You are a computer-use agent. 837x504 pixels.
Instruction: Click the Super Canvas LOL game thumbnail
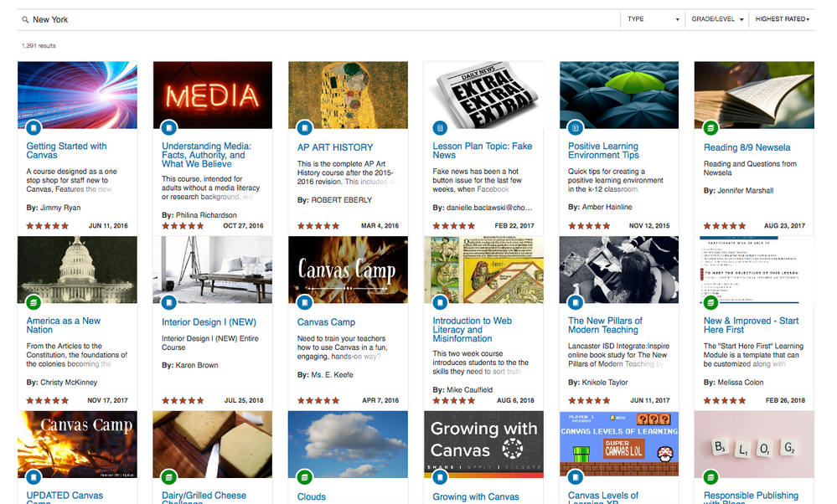click(619, 444)
